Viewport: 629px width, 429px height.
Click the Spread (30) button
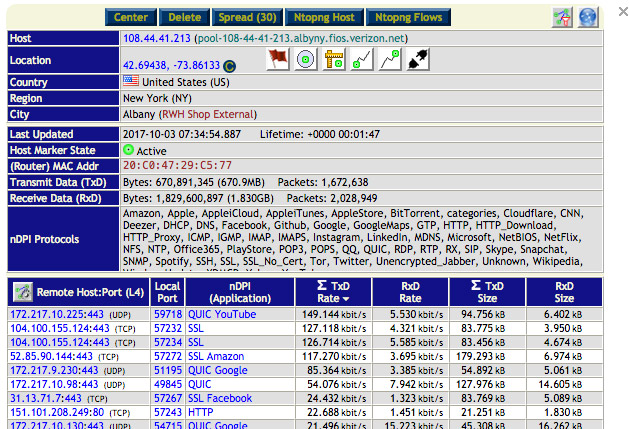[247, 17]
